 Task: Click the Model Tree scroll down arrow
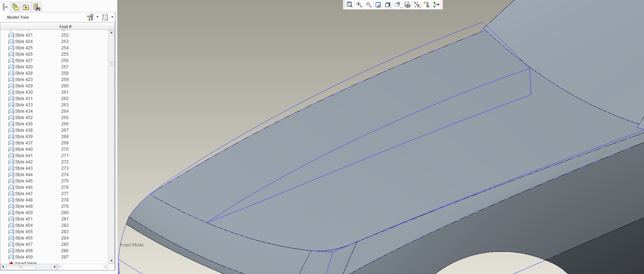111,261
